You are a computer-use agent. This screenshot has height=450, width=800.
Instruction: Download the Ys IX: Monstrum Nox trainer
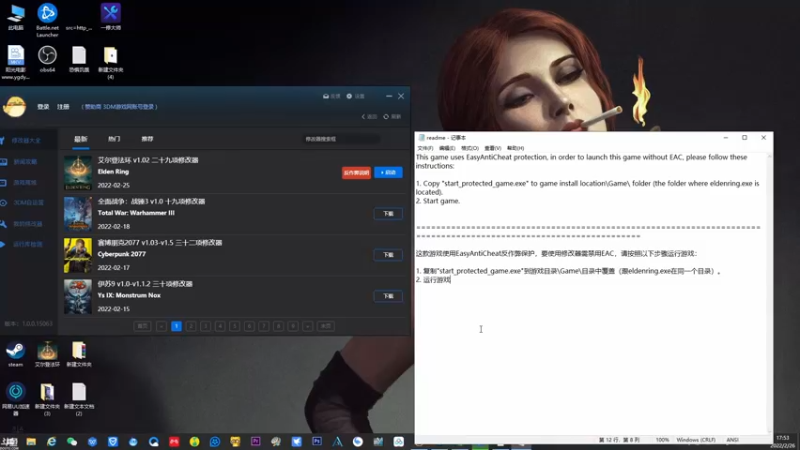point(388,296)
